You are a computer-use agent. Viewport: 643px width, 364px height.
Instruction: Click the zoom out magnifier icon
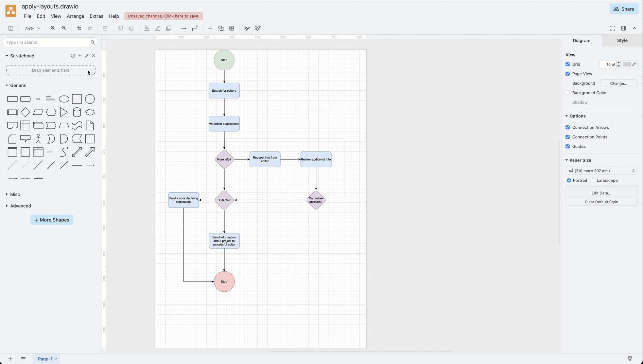click(x=64, y=28)
